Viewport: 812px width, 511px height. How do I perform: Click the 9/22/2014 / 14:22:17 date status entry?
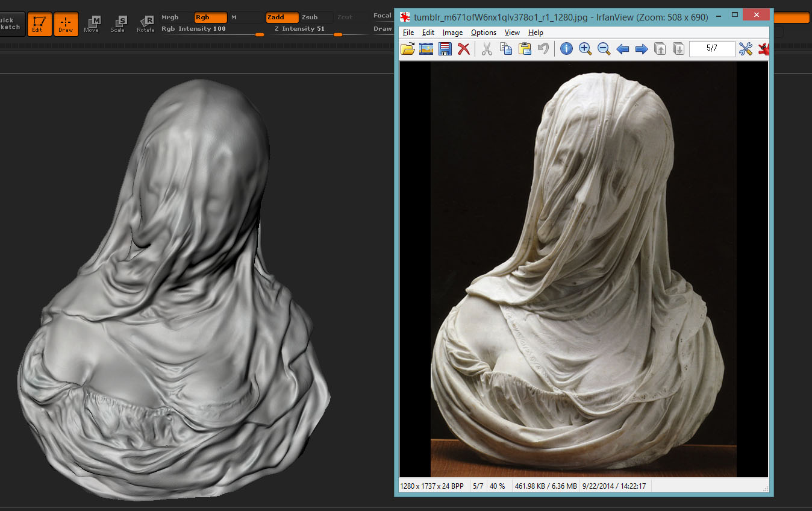614,486
